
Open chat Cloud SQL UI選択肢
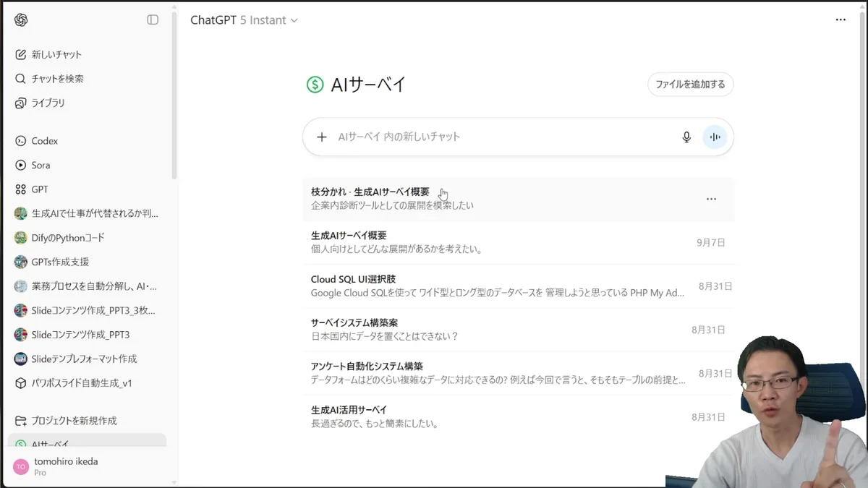[518, 286]
